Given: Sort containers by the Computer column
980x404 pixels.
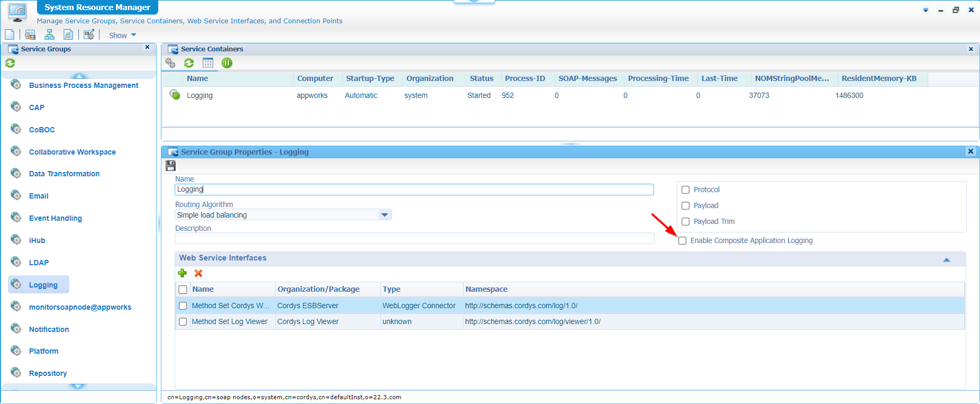Looking at the screenshot, I should (315, 78).
